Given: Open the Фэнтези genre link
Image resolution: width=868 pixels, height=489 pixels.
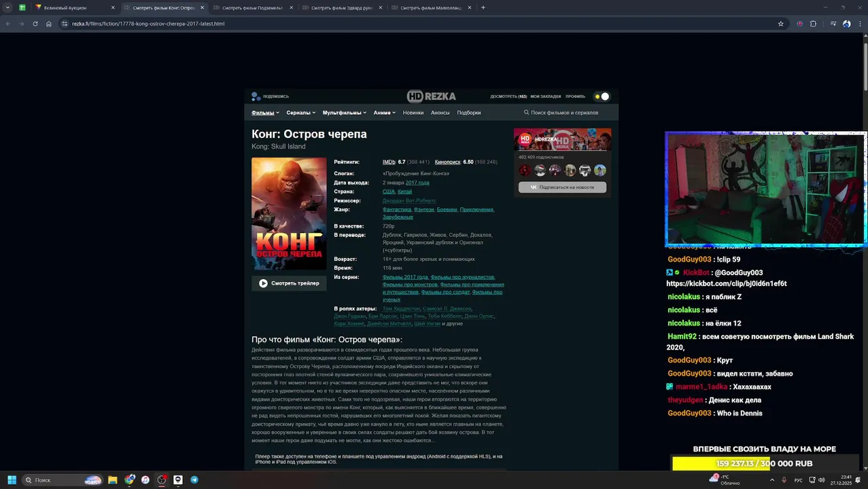Looking at the screenshot, I should (x=424, y=210).
